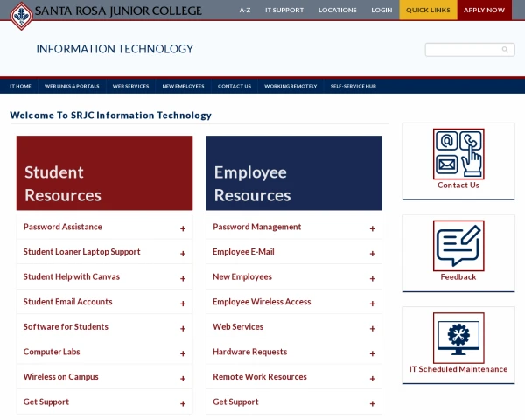Expand plus icon beside Software for Students
The height and width of the screenshot is (420, 525).
[183, 329]
